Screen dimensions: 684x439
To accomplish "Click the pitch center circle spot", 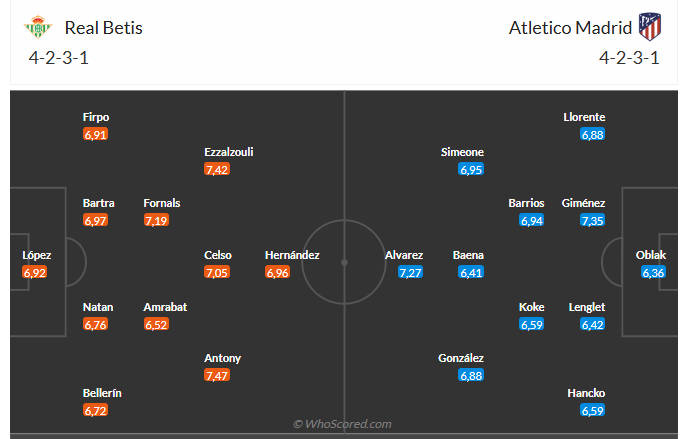I will pyautogui.click(x=344, y=263).
